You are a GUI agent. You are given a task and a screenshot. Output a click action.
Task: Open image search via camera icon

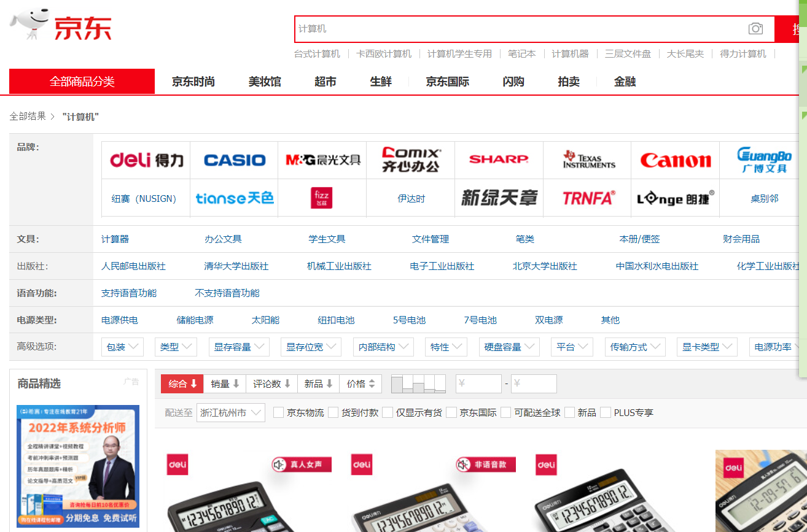point(755,29)
